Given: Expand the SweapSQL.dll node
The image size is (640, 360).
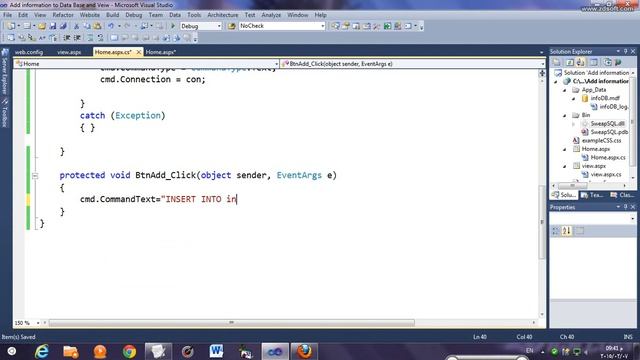Looking at the screenshot, I should click(x=573, y=124).
